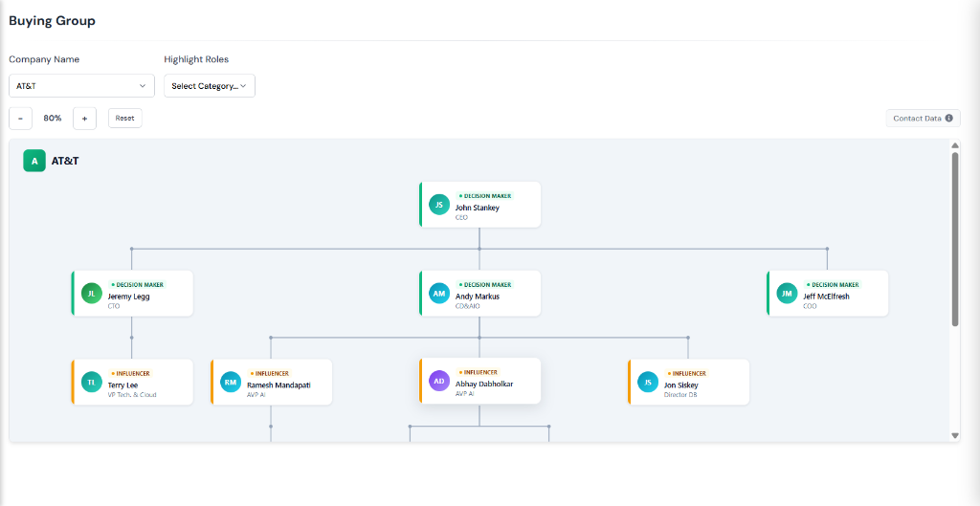
Task: Click the Influencer badge on Abhay Dabholkar
Action: click(x=479, y=372)
